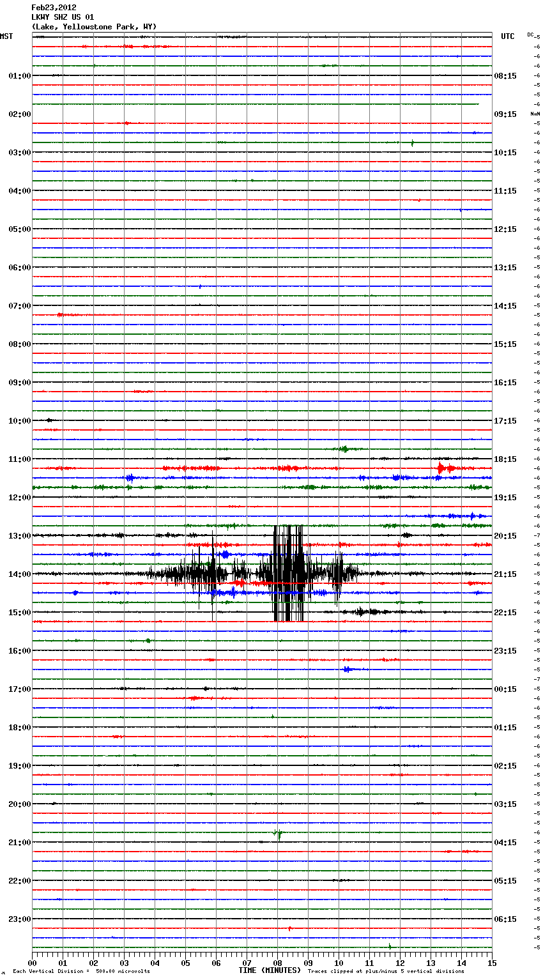The height and width of the screenshot is (980, 543).
Task: Click minute tick label 03 on bottom axis
Action: tap(124, 963)
